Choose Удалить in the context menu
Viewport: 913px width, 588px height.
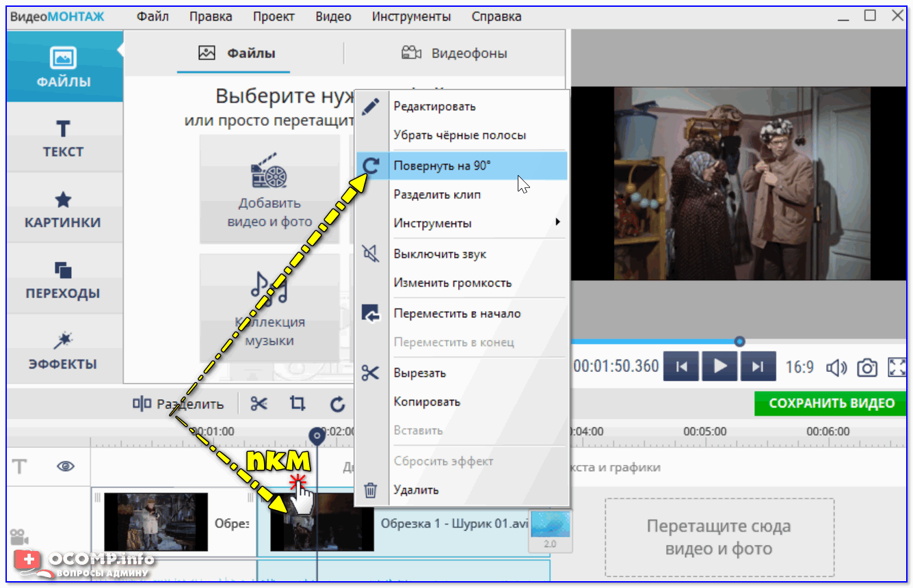[416, 490]
